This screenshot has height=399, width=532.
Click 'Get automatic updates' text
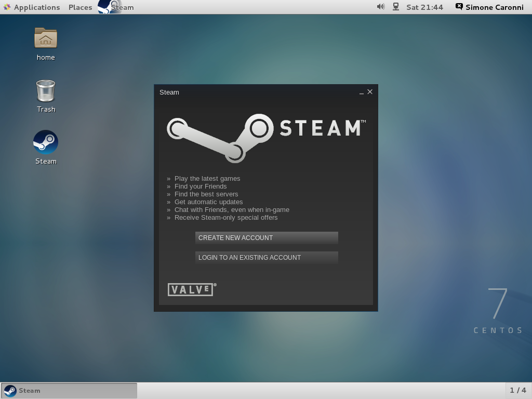tap(209, 202)
